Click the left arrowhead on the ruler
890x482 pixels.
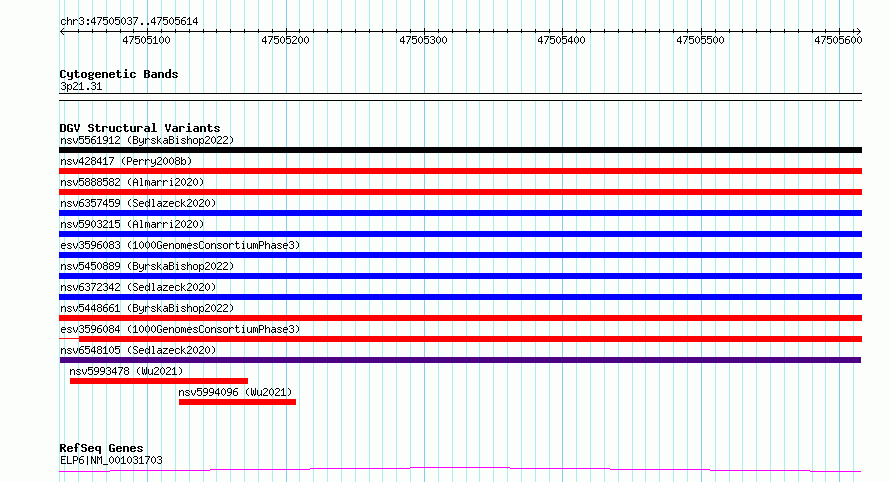(x=62, y=32)
